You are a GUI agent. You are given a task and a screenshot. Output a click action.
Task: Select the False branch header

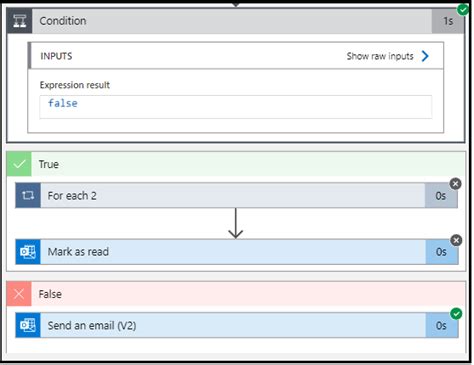tap(236, 294)
